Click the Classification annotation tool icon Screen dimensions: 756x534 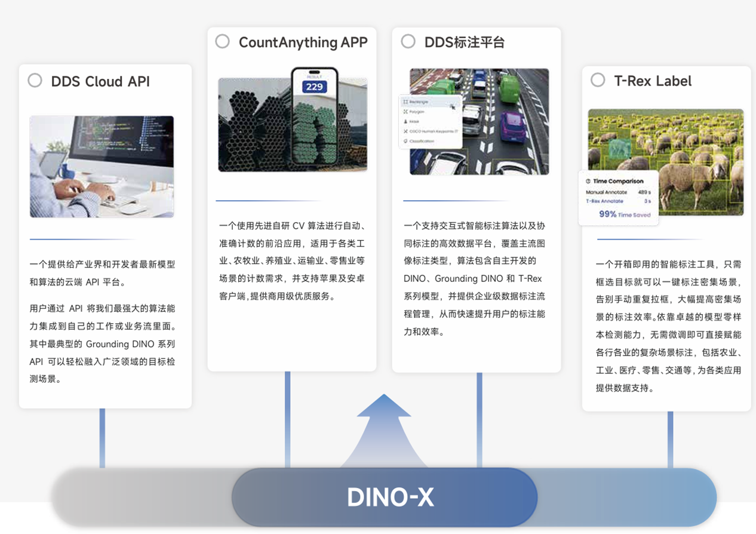coord(405,141)
